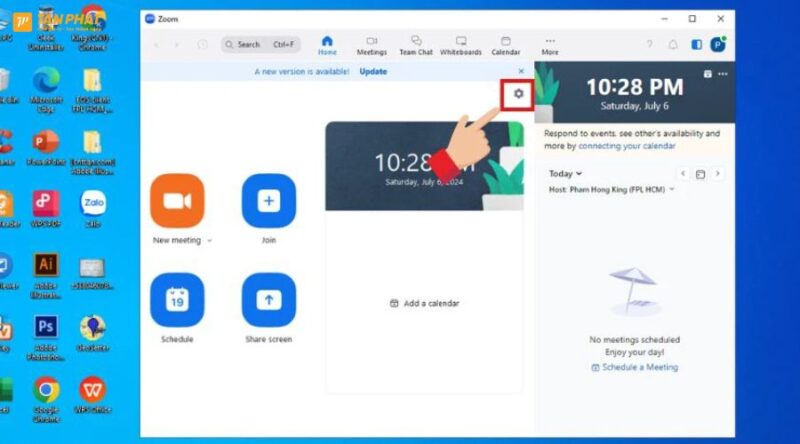Open the help question mark icon
800x444 pixels.
649,45
